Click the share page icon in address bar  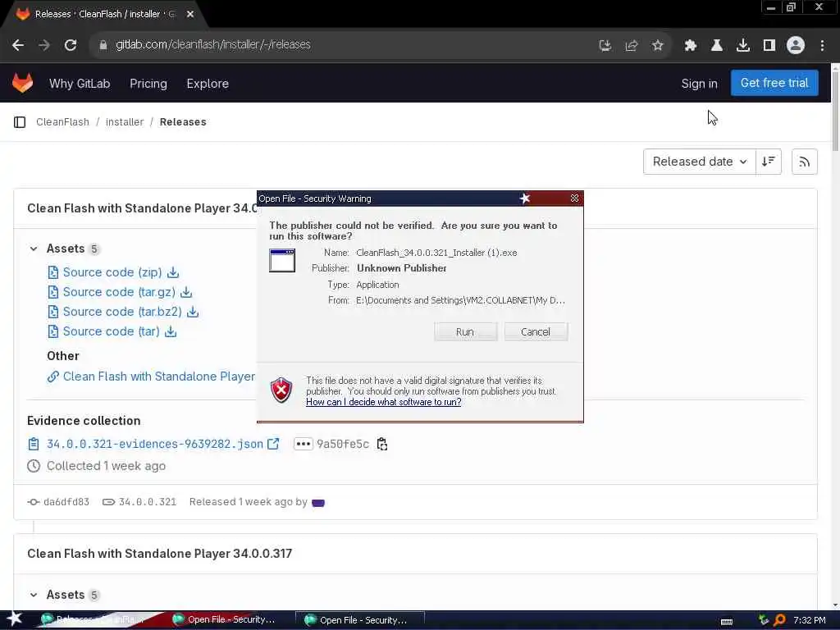(x=631, y=46)
